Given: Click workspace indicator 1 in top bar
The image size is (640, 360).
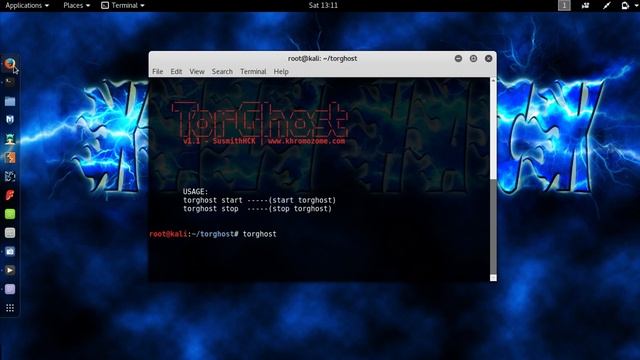Looking at the screenshot, I should point(564,5).
